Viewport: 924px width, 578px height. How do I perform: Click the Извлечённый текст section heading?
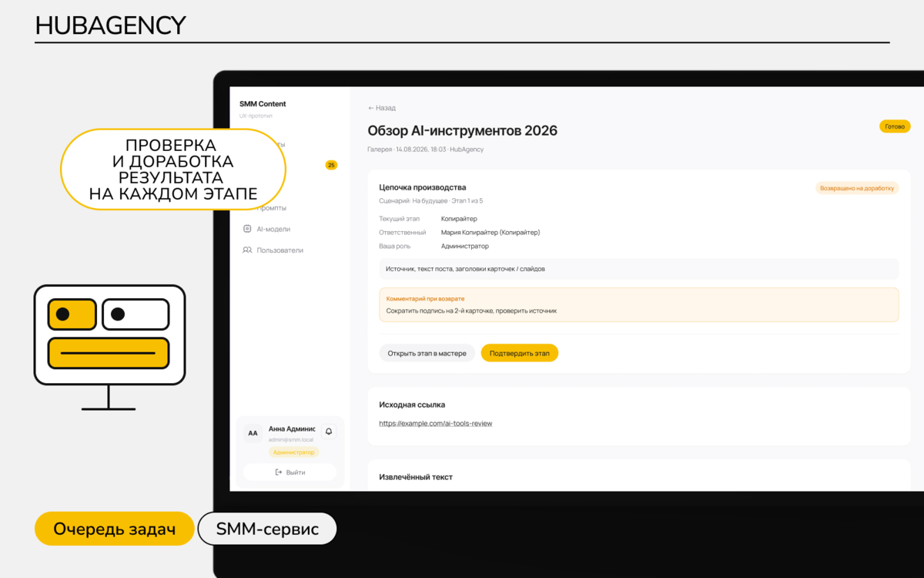pyautogui.click(x=416, y=477)
